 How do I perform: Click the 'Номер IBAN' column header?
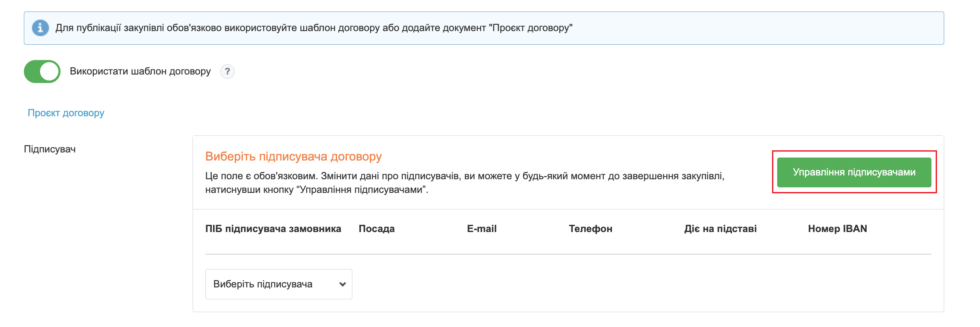point(837,229)
